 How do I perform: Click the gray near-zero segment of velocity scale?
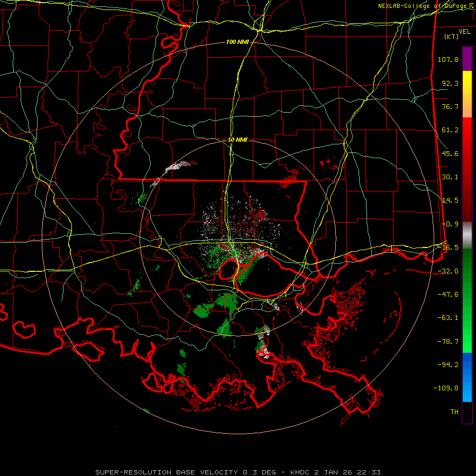tap(467, 235)
